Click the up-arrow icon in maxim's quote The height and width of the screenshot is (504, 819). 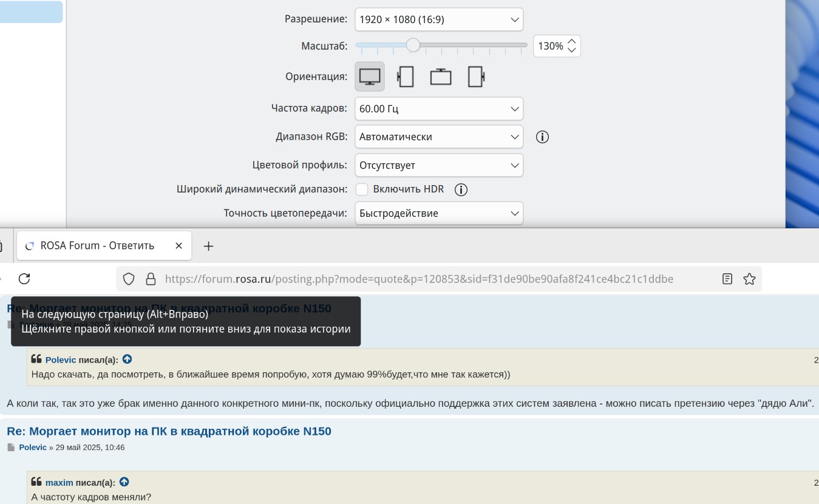(x=124, y=482)
